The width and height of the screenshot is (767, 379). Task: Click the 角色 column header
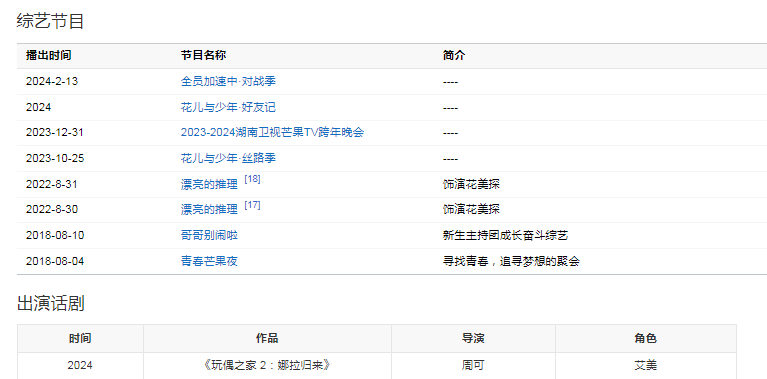(x=646, y=338)
